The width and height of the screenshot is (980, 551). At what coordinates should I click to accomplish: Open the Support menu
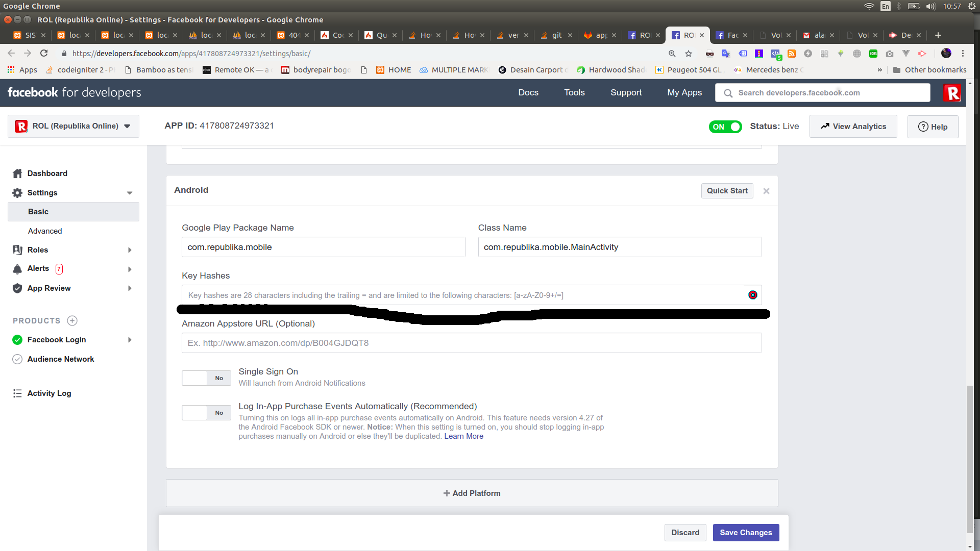(x=626, y=92)
